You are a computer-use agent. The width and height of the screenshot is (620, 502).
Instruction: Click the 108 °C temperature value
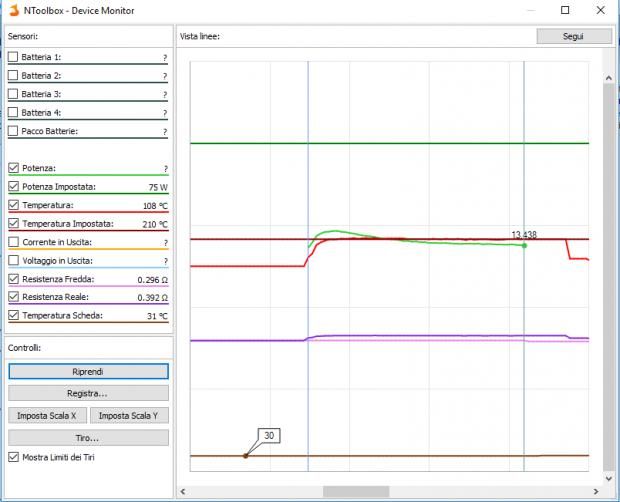(155, 206)
